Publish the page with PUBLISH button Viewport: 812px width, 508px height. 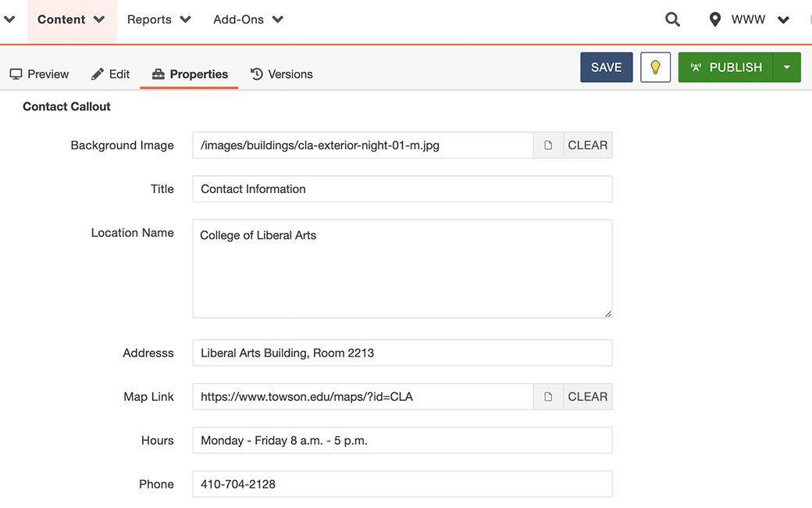(725, 67)
